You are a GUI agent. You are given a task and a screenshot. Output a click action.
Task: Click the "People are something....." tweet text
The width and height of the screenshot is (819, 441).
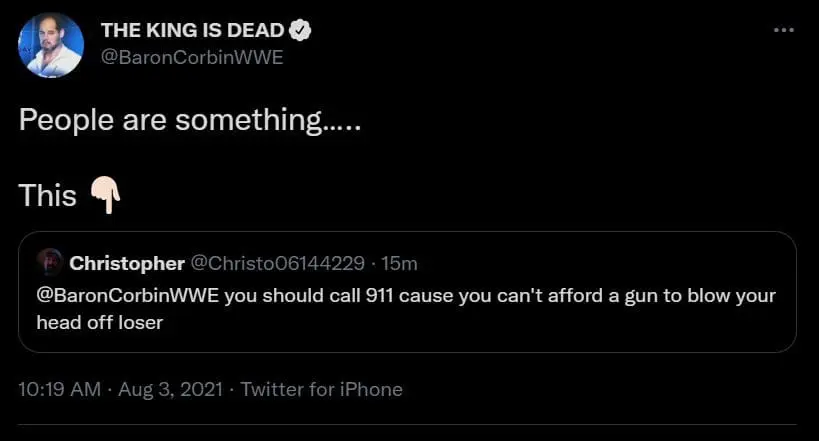coord(189,122)
